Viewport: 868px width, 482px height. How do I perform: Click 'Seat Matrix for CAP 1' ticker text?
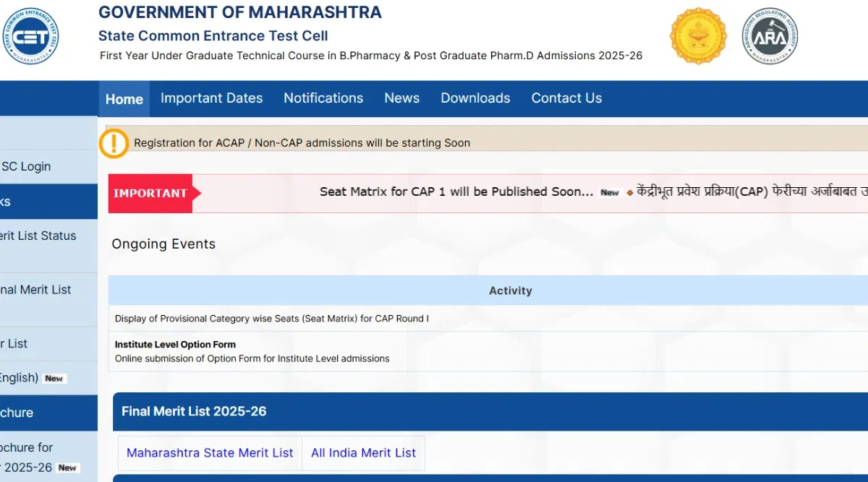point(456,192)
